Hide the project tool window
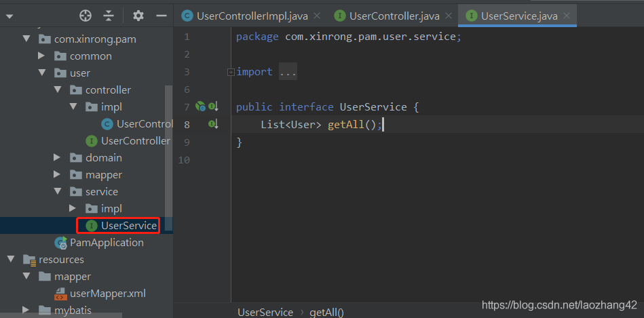 tap(161, 16)
